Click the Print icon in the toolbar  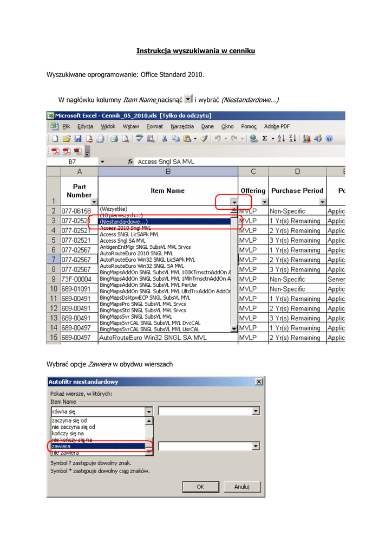(x=114, y=139)
